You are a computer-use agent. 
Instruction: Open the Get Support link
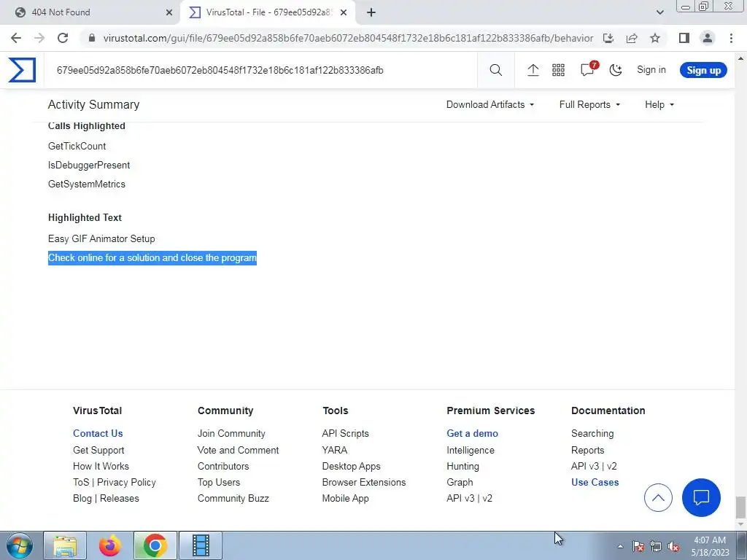[98, 451]
